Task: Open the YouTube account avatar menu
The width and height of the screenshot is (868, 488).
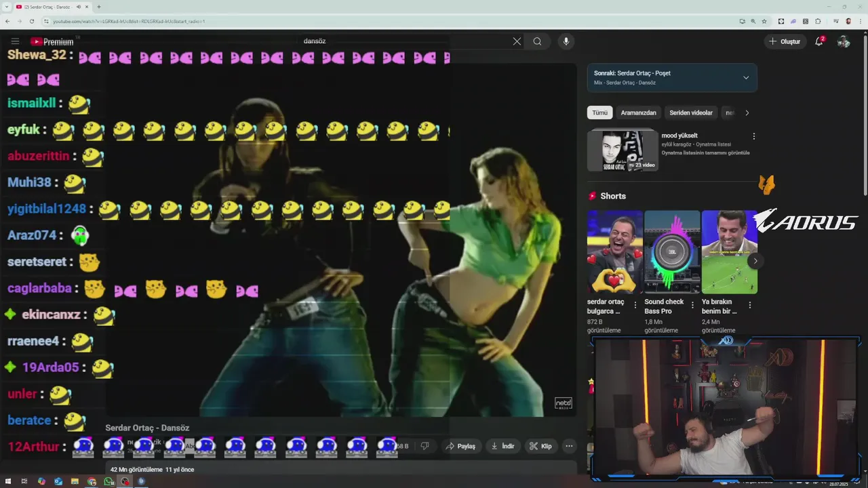Action: click(844, 41)
